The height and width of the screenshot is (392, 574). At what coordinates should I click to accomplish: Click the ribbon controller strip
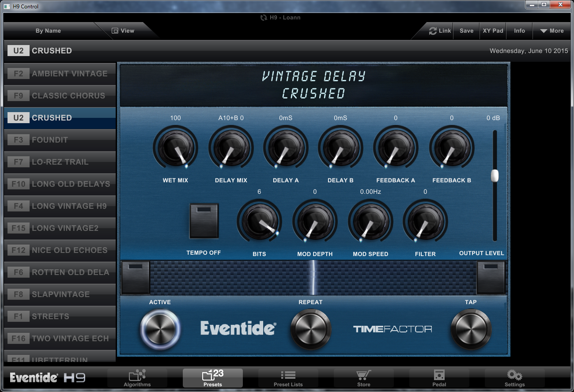(x=313, y=277)
